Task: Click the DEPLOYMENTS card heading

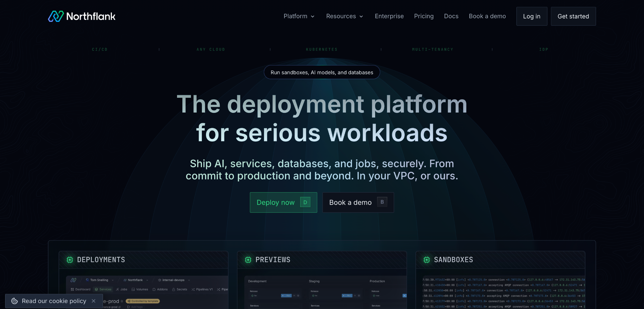Action: [101, 260]
